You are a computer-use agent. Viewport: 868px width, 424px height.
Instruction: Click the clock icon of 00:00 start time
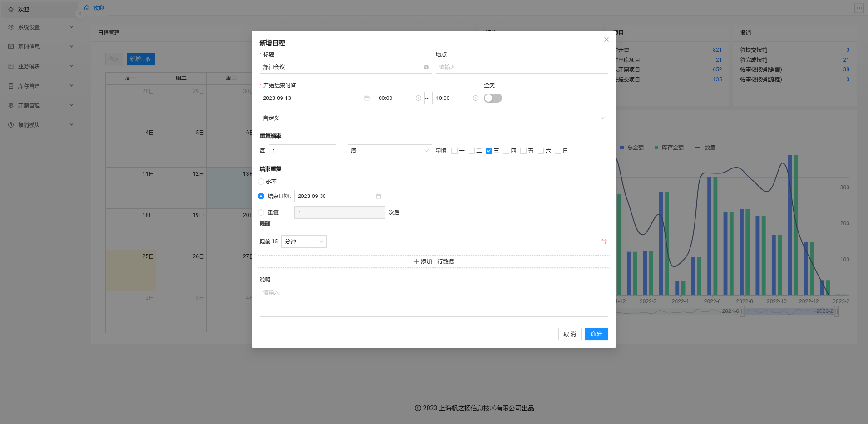pos(419,98)
